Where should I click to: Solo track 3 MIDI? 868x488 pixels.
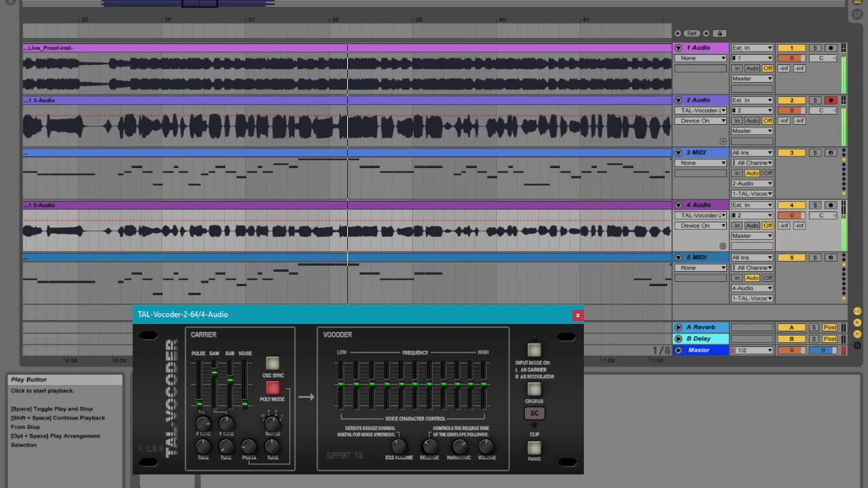click(x=814, y=153)
